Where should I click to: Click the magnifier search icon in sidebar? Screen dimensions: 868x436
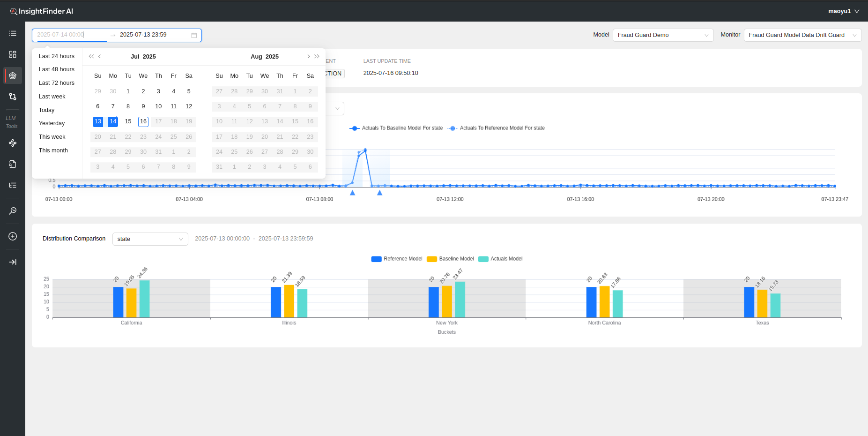13,211
